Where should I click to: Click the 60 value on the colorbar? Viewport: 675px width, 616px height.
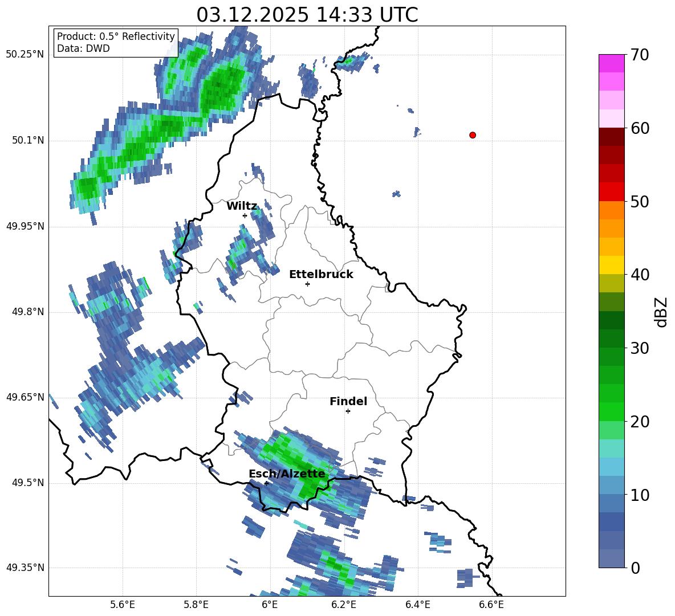[x=640, y=128]
